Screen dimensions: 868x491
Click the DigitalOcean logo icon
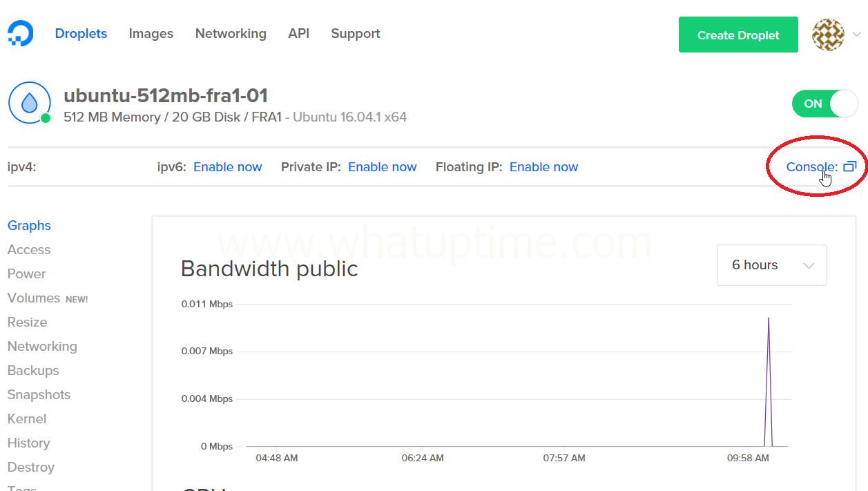coord(20,33)
